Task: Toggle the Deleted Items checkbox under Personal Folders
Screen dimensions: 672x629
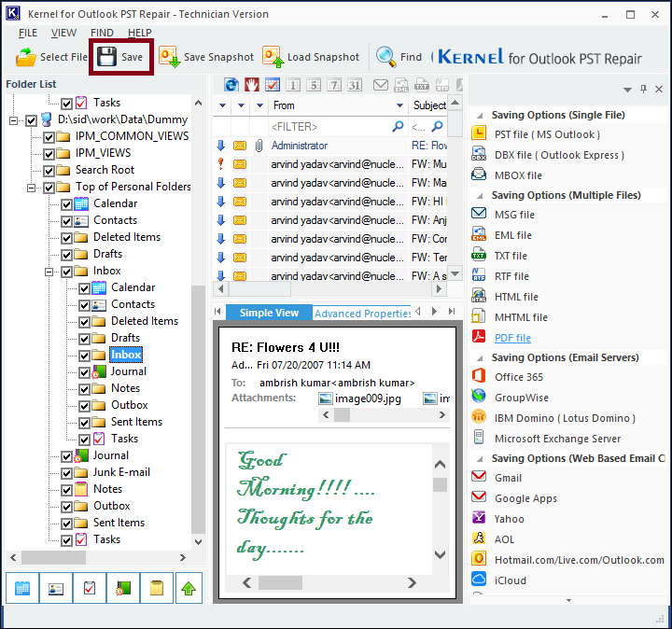Action: pyautogui.click(x=66, y=238)
